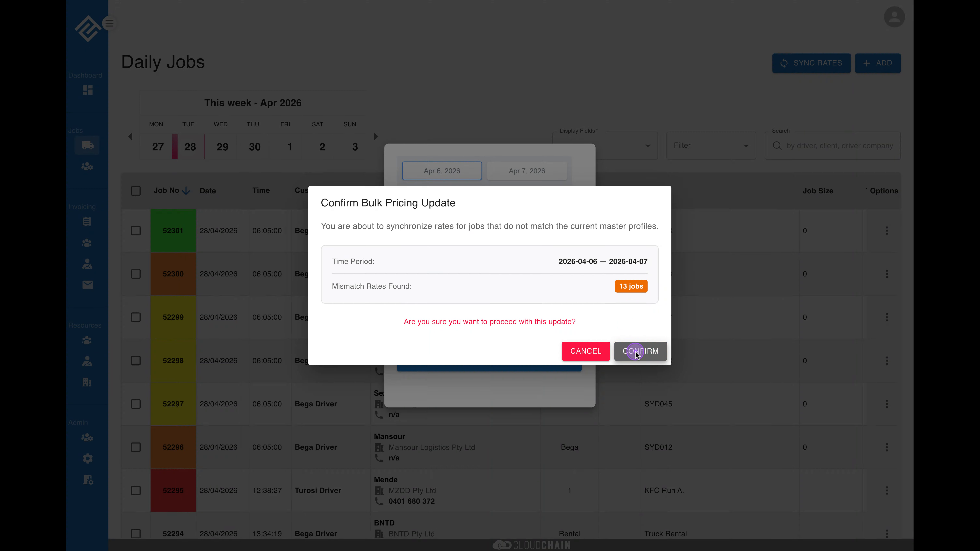Click the Apr 7, 2026 end date field
The width and height of the screenshot is (980, 551).
[527, 171]
